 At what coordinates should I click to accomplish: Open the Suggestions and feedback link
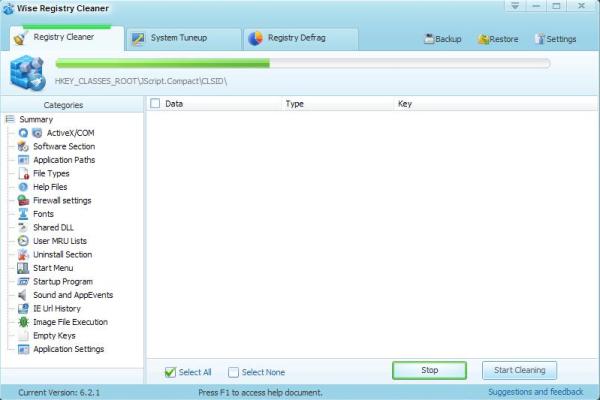(536, 392)
